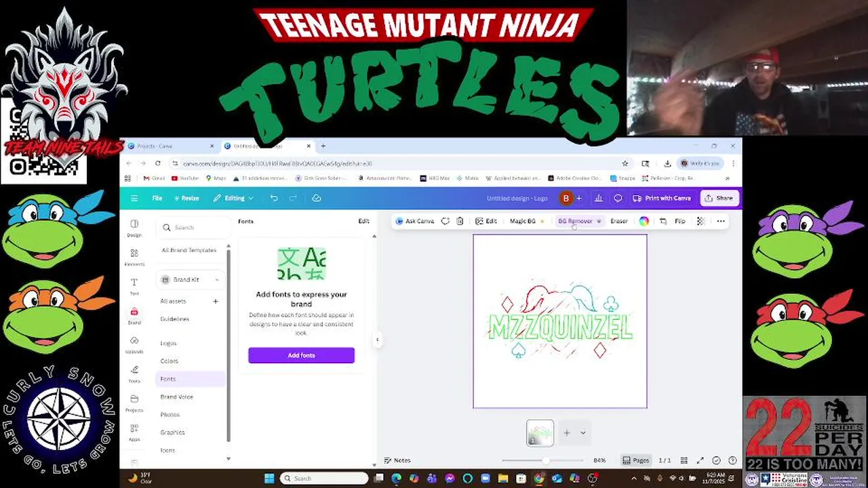Open the Icons brand section
The image size is (868, 488).
click(x=167, y=450)
